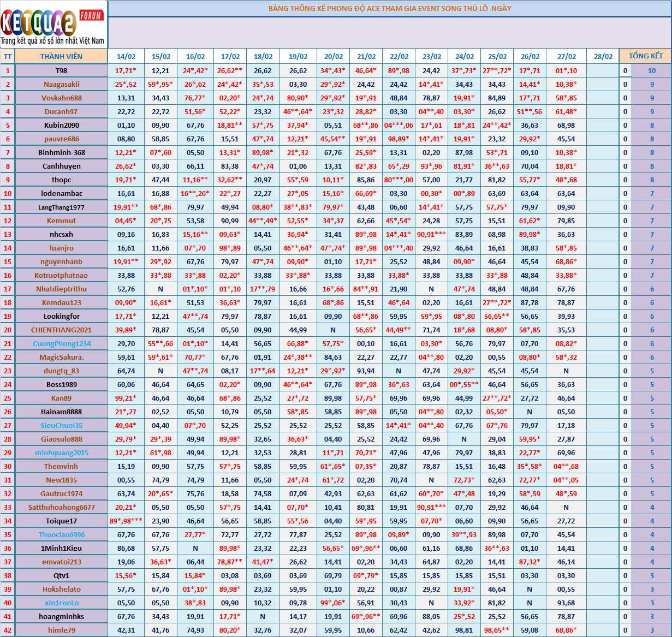
Task: Select member Naagasakii
Action: [x=61, y=84]
